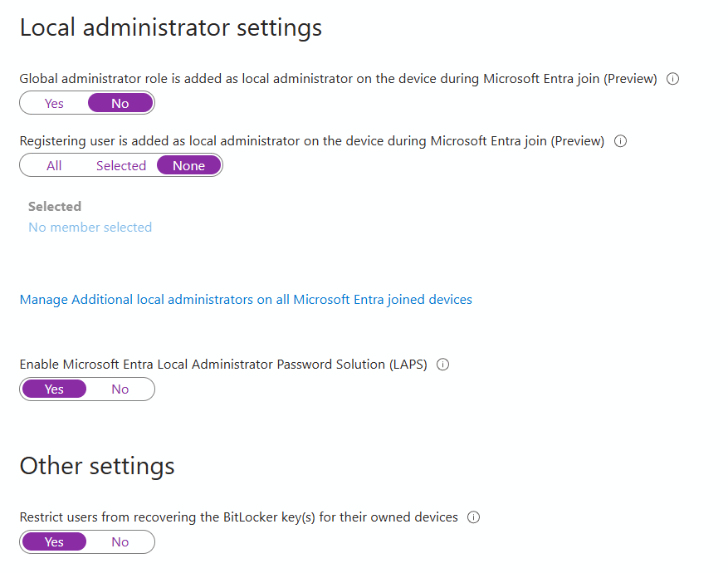
Task: Enable LAPS by selecting Yes
Action: pyautogui.click(x=54, y=389)
